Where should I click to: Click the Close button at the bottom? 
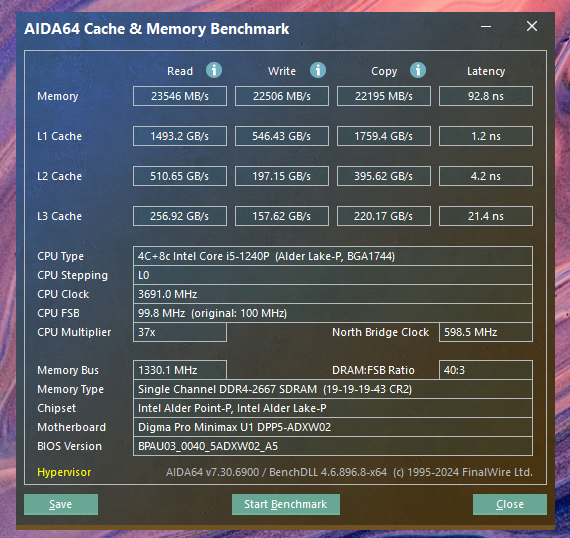[510, 504]
